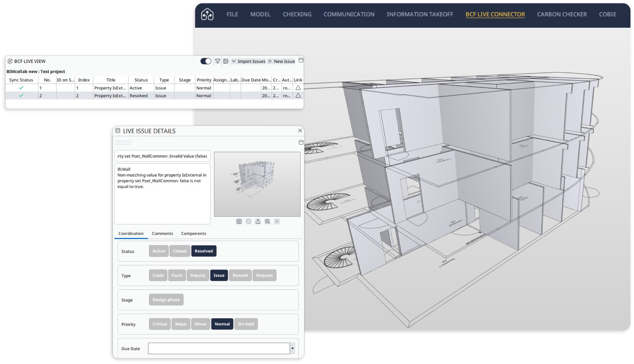Expand the Due Date dropdown arrow
This screenshot has width=634, height=364.
[x=292, y=349]
